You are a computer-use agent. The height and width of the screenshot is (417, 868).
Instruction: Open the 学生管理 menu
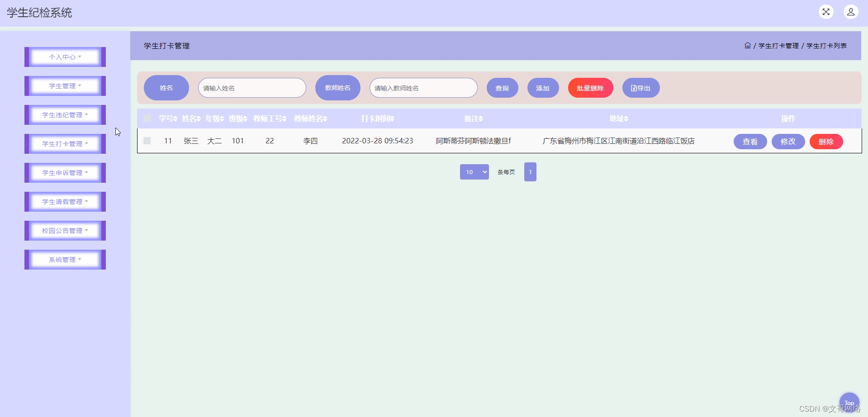(x=65, y=85)
